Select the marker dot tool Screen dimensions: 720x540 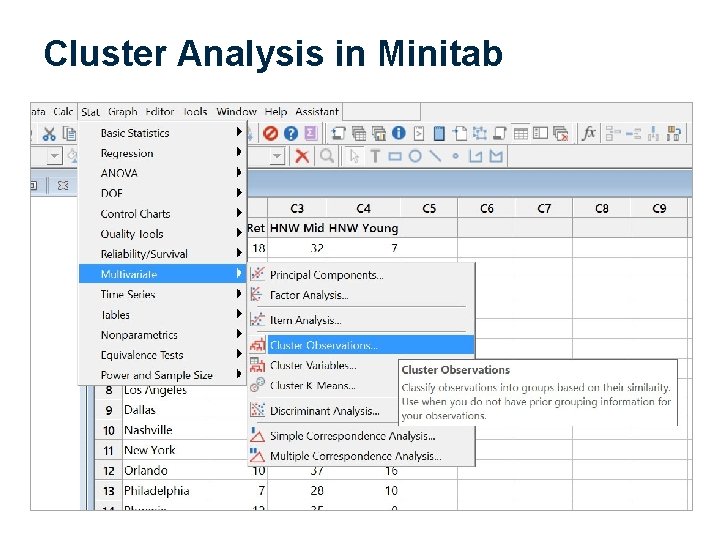click(455, 156)
